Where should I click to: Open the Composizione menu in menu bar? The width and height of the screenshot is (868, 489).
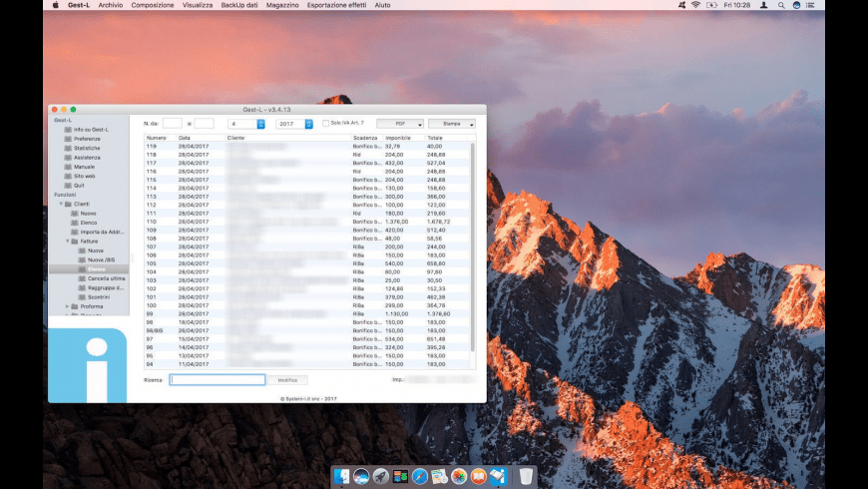[x=153, y=5]
